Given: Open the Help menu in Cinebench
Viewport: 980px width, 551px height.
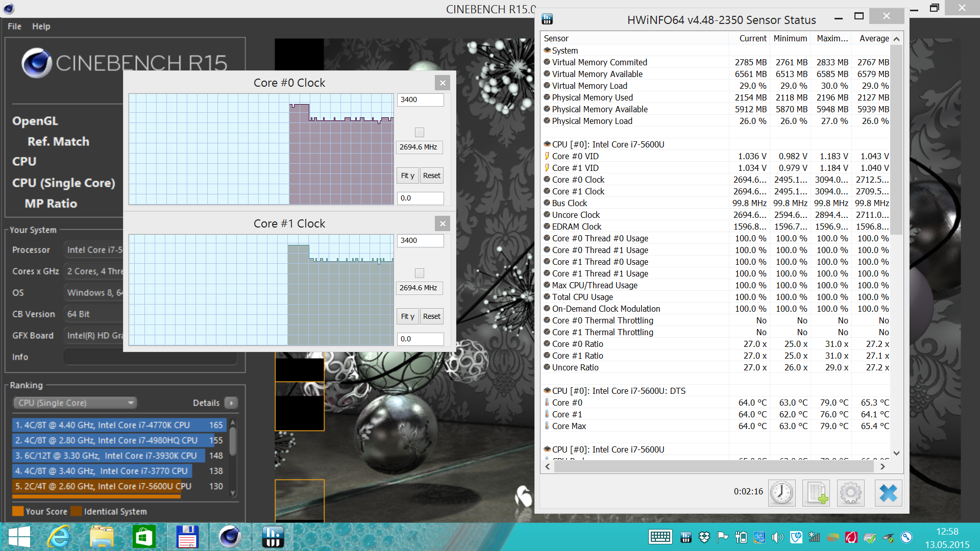Looking at the screenshot, I should (x=41, y=27).
